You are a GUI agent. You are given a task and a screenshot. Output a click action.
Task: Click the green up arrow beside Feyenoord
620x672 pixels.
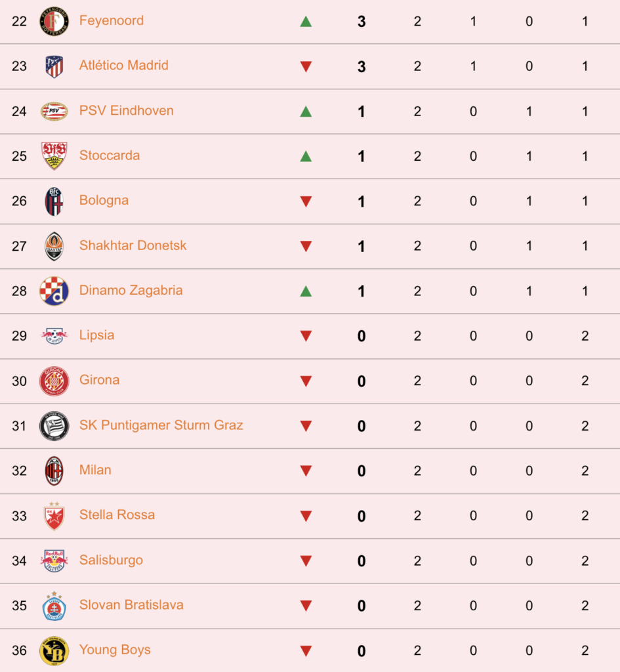pyautogui.click(x=306, y=22)
